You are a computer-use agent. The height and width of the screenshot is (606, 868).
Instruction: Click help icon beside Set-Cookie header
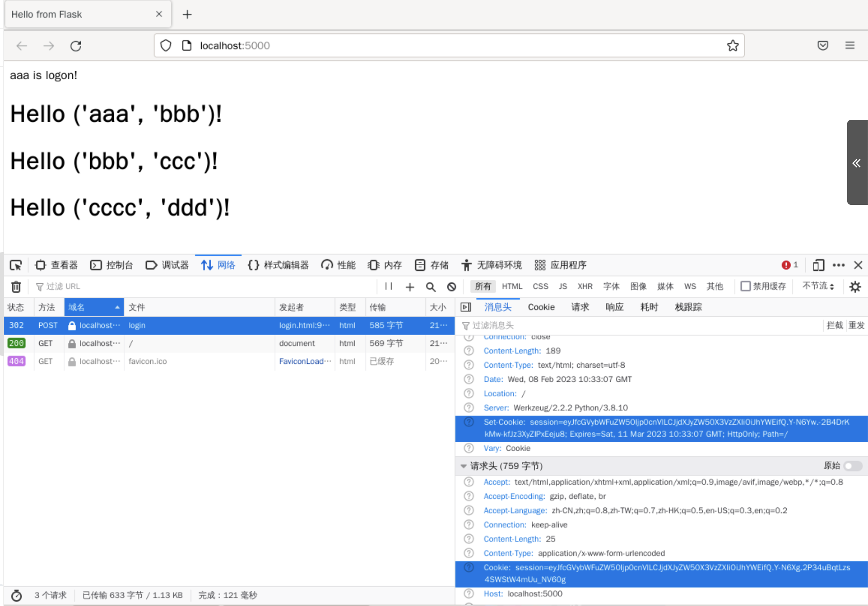(468, 422)
